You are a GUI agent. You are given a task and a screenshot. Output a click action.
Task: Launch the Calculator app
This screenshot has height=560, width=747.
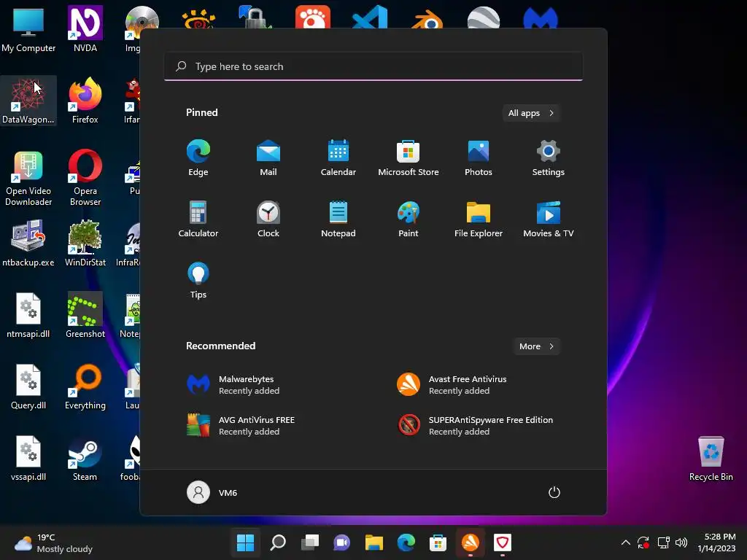[198, 219]
